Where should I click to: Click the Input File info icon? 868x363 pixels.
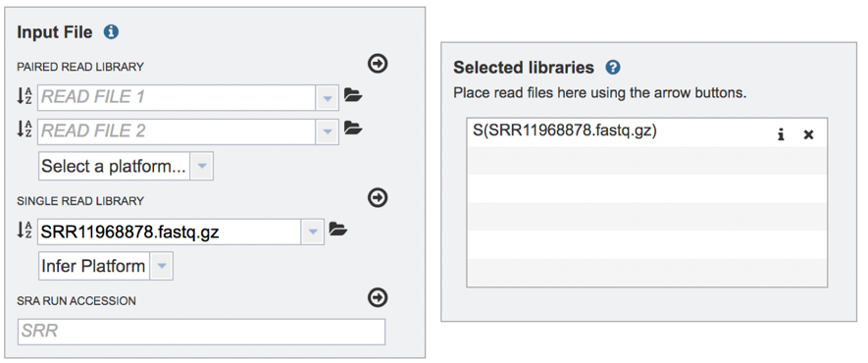point(111,32)
